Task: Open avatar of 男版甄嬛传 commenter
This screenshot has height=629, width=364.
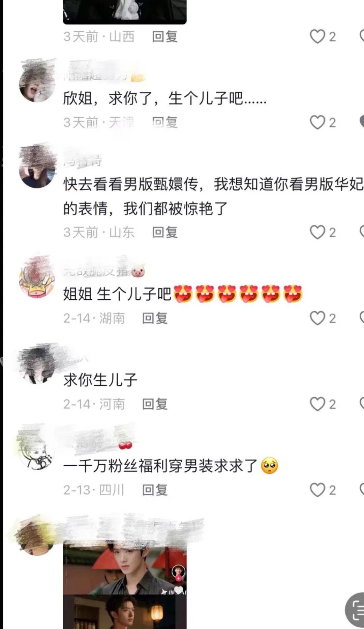Action: coord(37,169)
